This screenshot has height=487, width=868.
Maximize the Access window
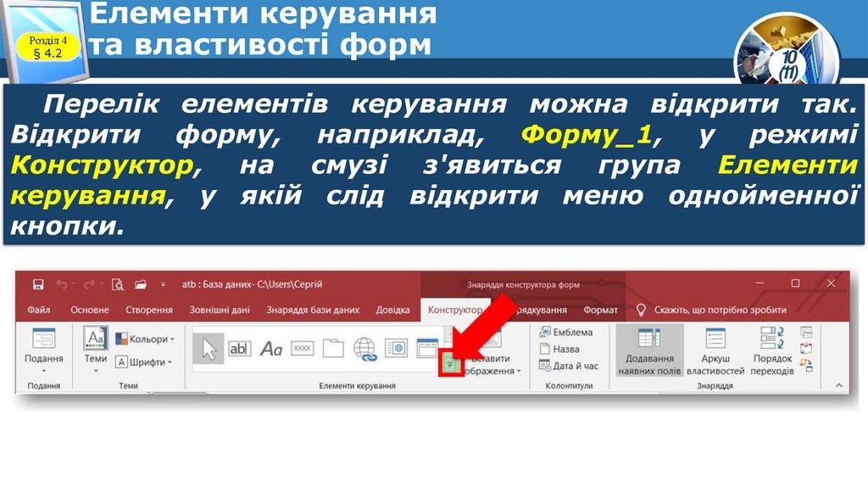tap(795, 283)
